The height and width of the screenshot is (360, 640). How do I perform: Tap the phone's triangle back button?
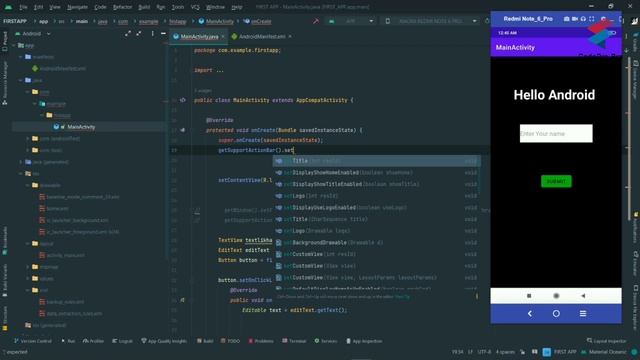point(583,296)
